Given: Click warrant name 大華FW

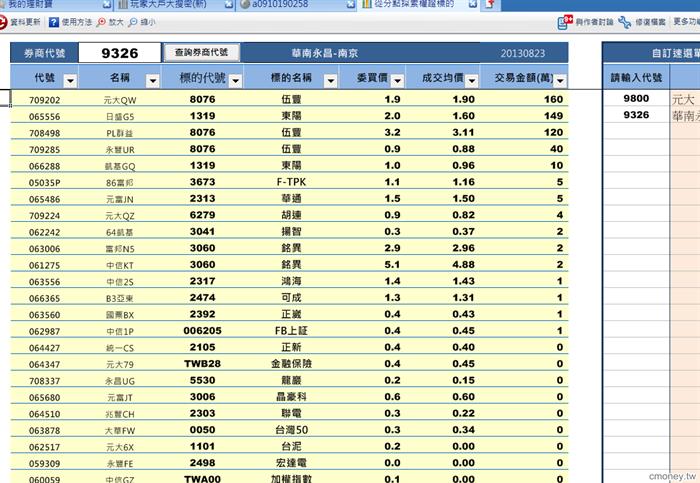Looking at the screenshot, I should point(120,431).
